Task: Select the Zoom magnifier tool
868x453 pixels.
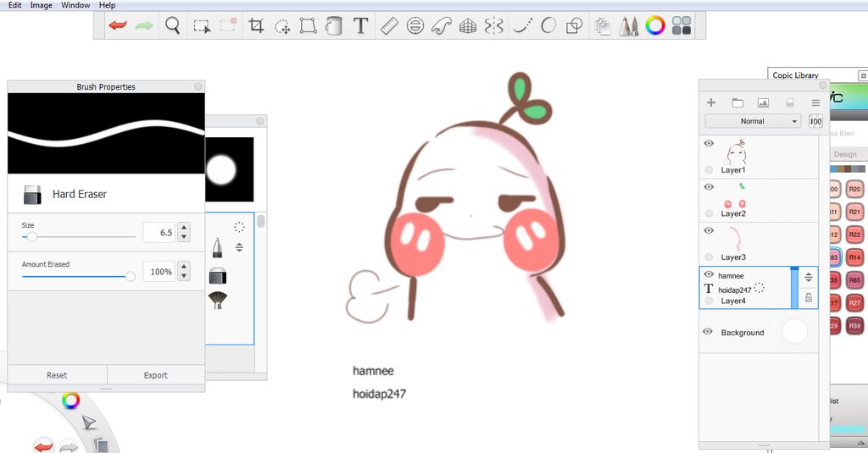Action: click(x=173, y=25)
